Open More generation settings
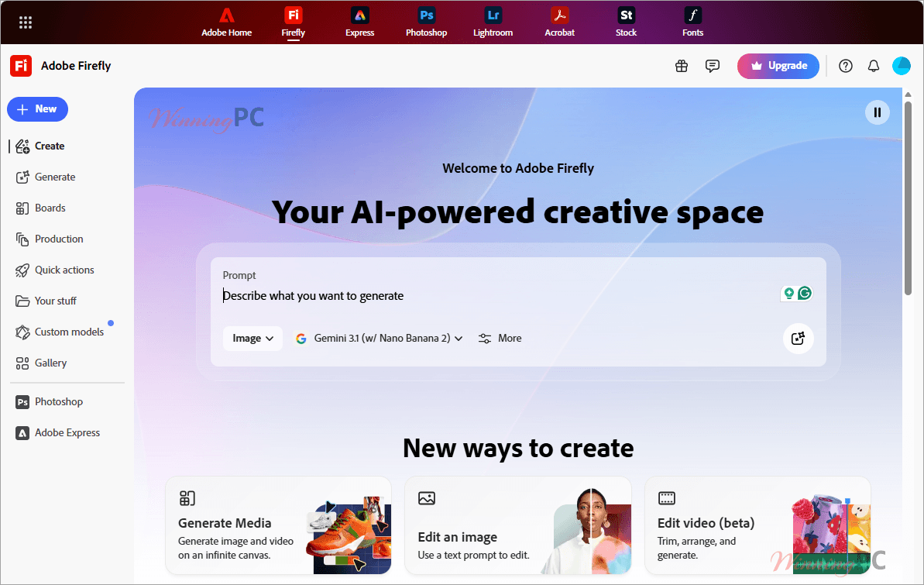This screenshot has height=585, width=924. 500,339
